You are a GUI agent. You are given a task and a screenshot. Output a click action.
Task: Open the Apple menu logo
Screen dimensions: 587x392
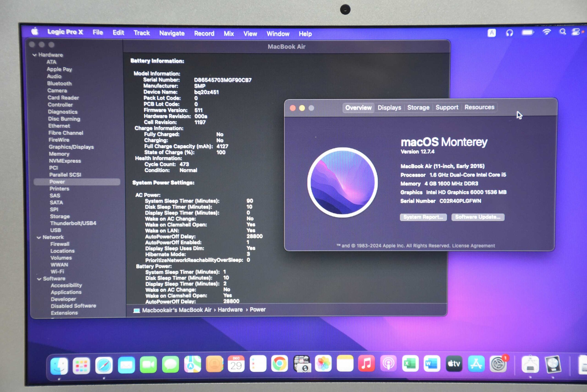click(35, 31)
